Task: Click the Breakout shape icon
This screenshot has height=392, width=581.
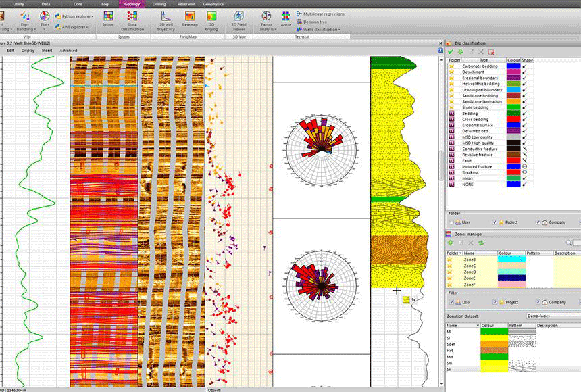Action: point(525,172)
